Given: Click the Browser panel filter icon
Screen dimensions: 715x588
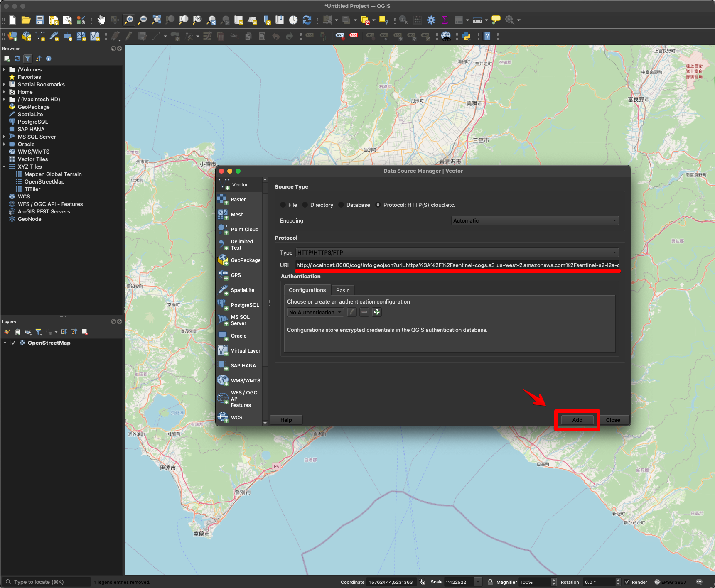Looking at the screenshot, I should point(27,59).
